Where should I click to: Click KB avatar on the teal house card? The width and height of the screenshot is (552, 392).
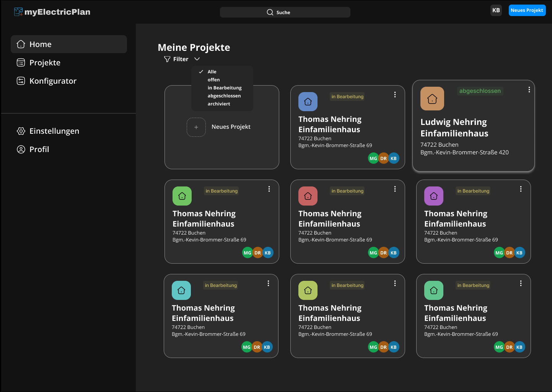point(267,347)
